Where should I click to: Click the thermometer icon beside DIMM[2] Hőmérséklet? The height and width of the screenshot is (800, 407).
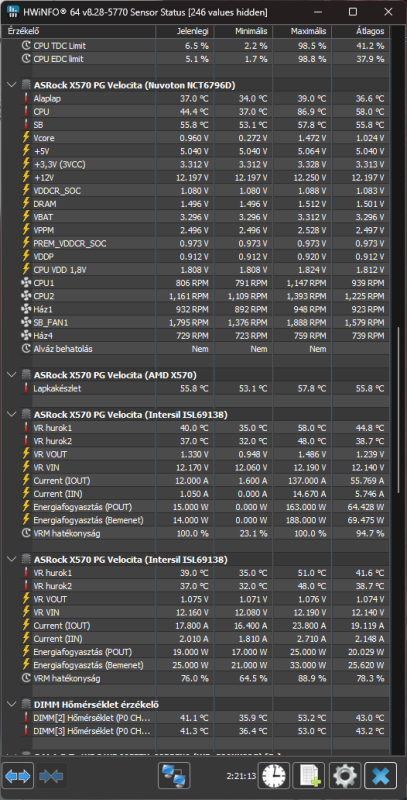(x=27, y=718)
